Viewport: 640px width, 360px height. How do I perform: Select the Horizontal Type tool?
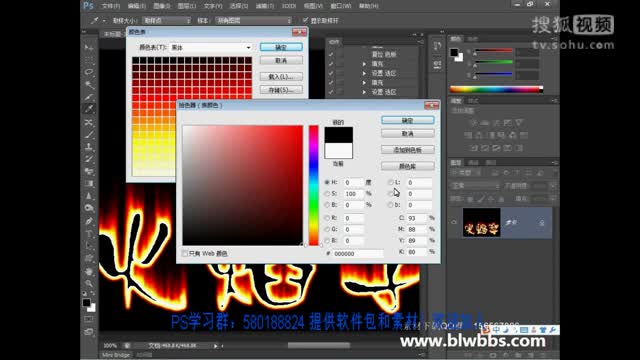(x=89, y=234)
